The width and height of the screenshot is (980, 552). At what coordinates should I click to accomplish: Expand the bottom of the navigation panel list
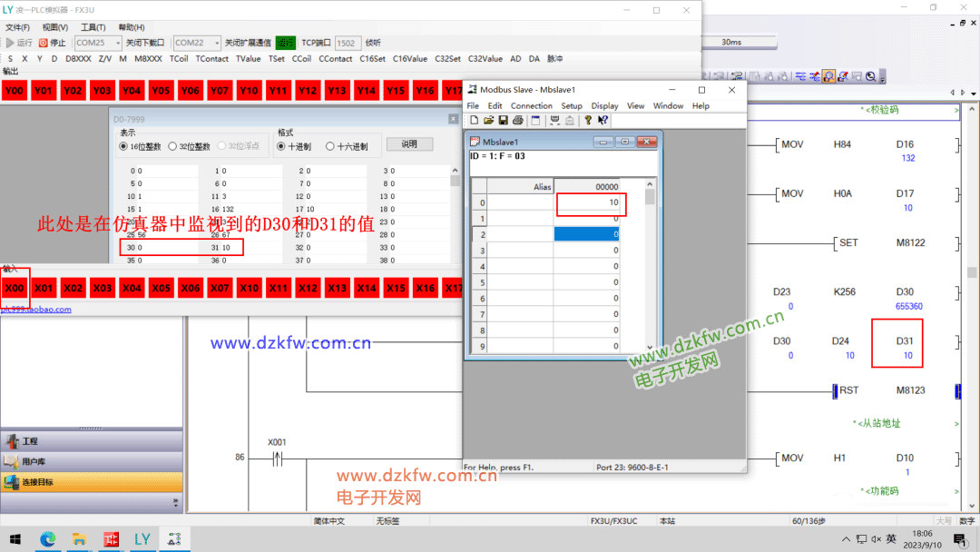[175, 501]
